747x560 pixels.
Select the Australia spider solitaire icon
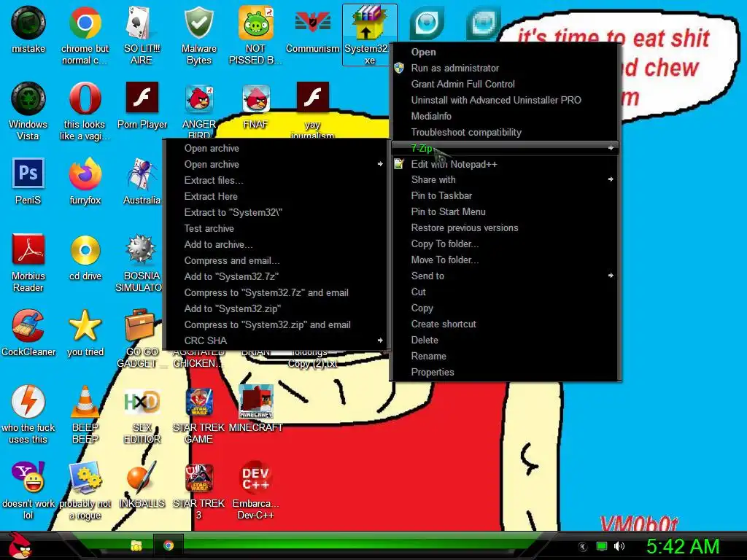(x=142, y=174)
